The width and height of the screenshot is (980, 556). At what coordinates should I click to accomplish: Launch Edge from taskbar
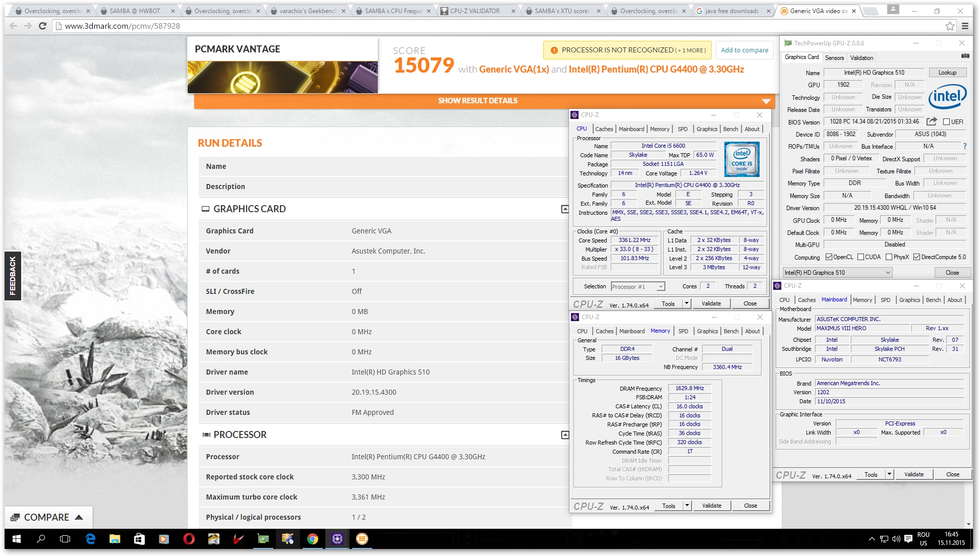click(x=90, y=539)
